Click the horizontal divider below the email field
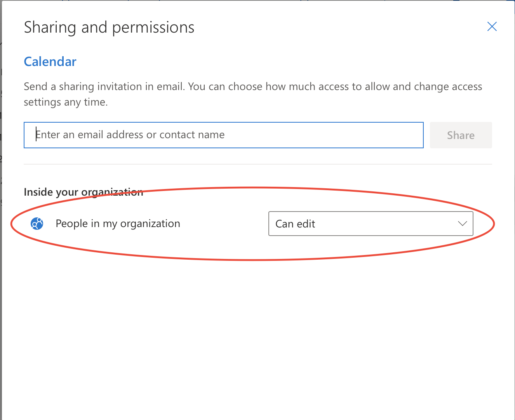The height and width of the screenshot is (420, 515). point(257,164)
